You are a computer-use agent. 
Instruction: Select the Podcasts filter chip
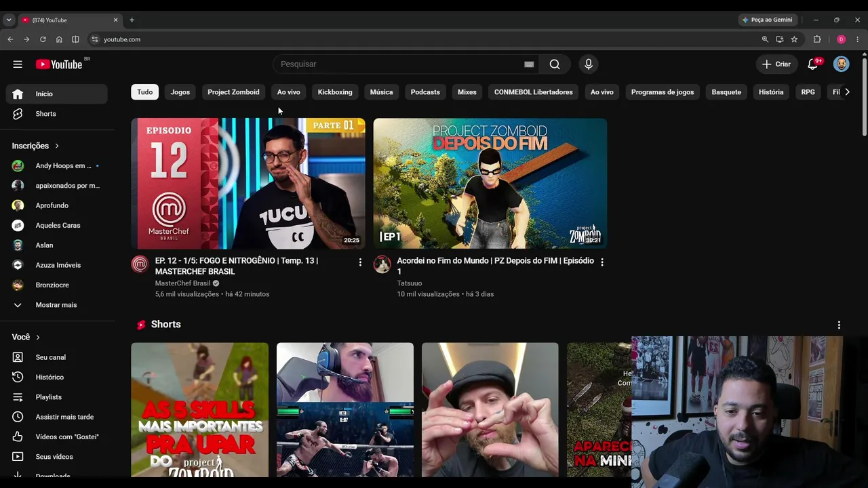425,92
